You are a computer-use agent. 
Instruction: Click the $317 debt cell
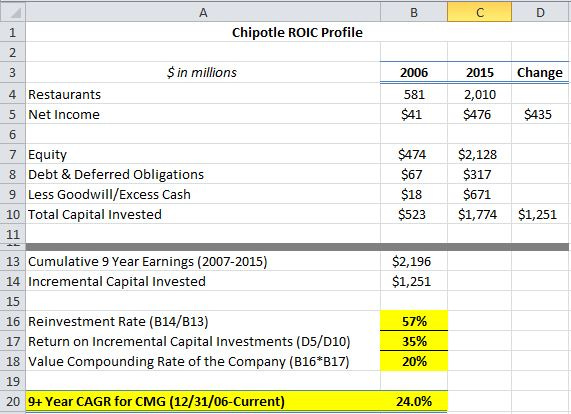point(480,174)
